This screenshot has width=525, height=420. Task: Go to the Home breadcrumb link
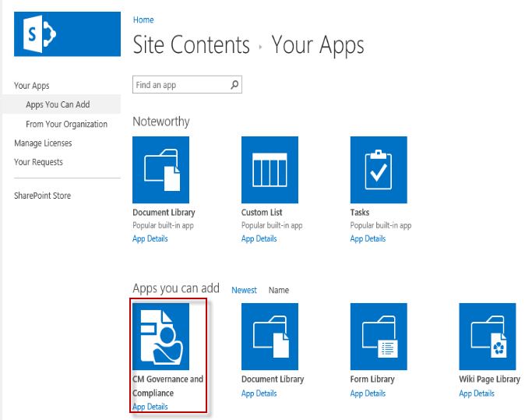click(x=143, y=19)
